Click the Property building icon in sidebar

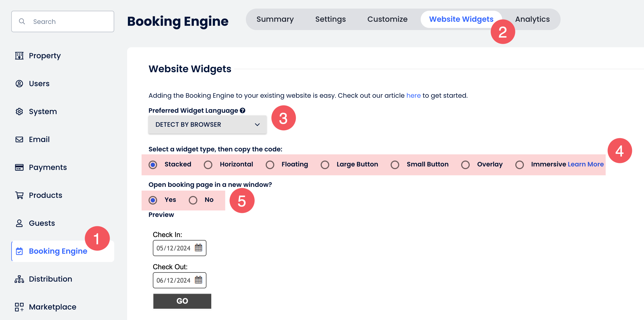coord(19,56)
